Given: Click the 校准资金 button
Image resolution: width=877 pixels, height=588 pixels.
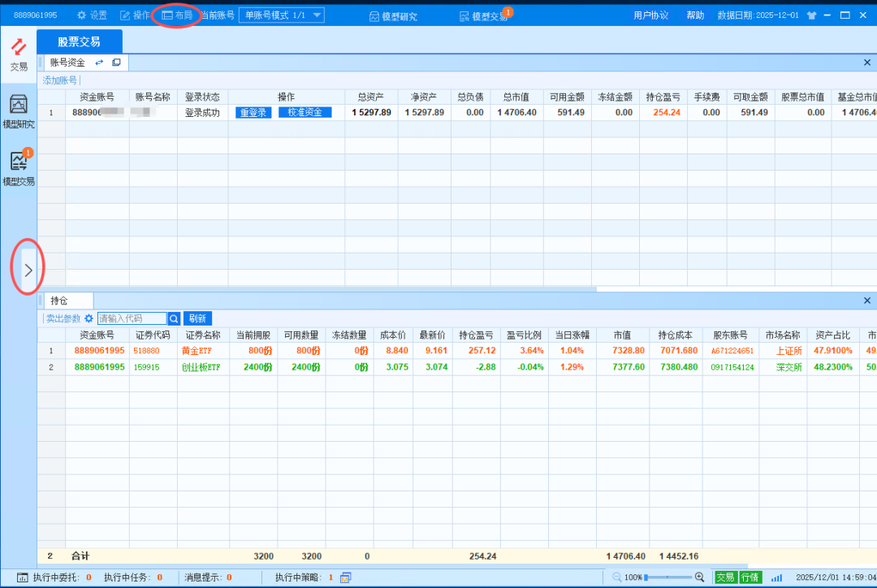Looking at the screenshot, I should [305, 113].
